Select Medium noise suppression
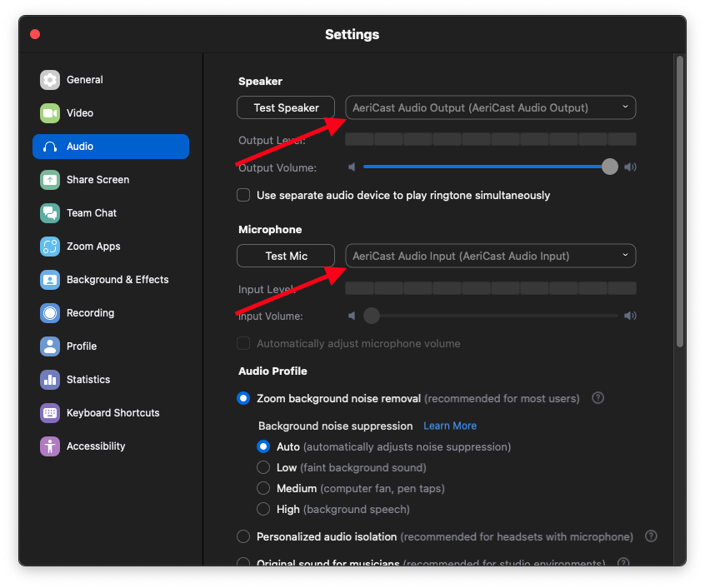 coord(263,488)
